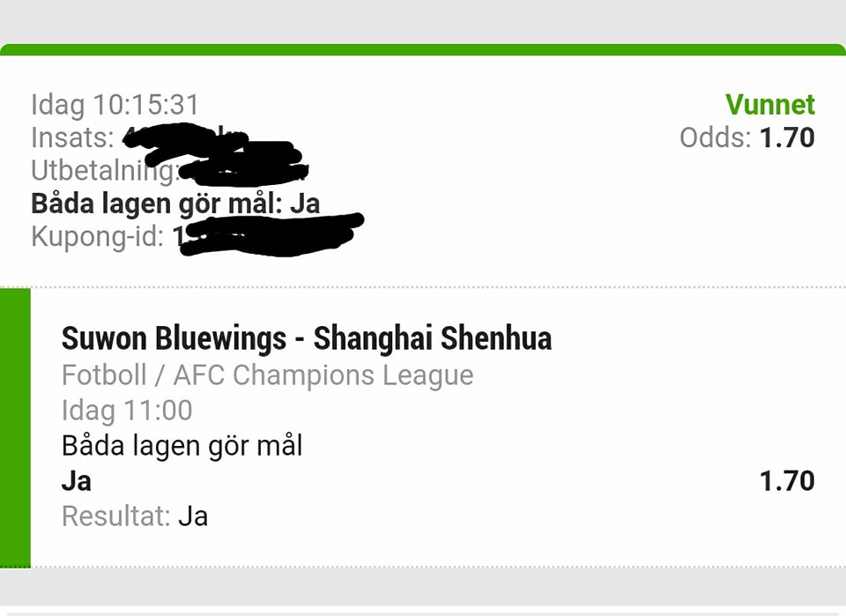Click the Resultat: Ja line
846x616 pixels.
[x=135, y=516]
